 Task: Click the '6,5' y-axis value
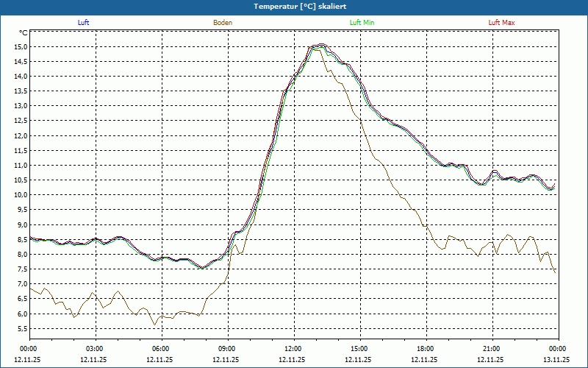(23, 299)
